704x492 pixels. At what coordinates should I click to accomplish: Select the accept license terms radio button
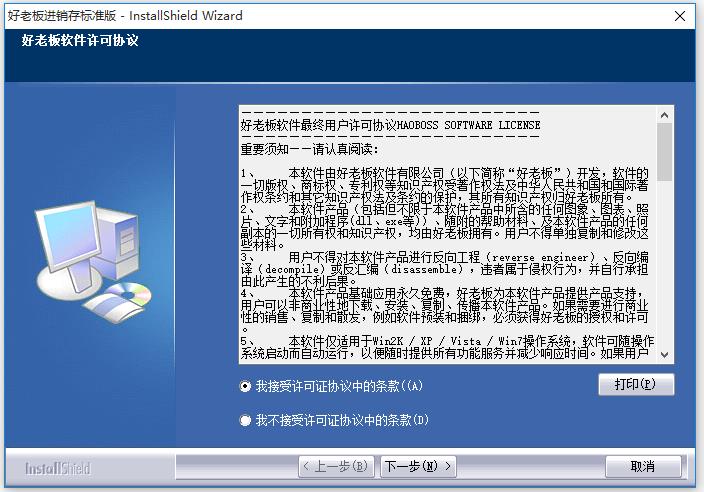coord(245,386)
